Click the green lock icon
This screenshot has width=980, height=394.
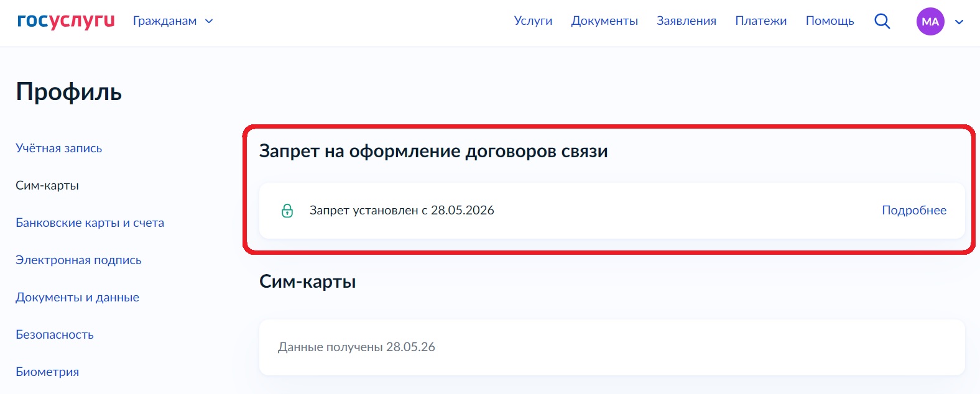click(287, 211)
